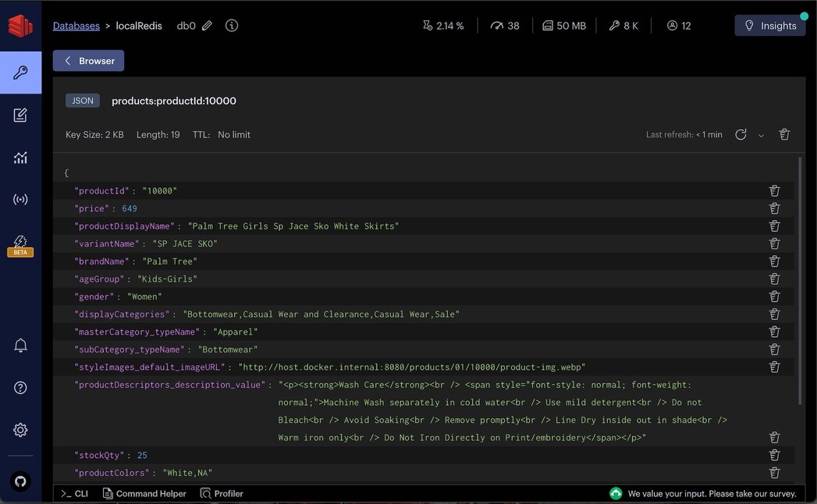Open the Triggers and Functions BETA icon
817x504 pixels.
click(x=20, y=243)
